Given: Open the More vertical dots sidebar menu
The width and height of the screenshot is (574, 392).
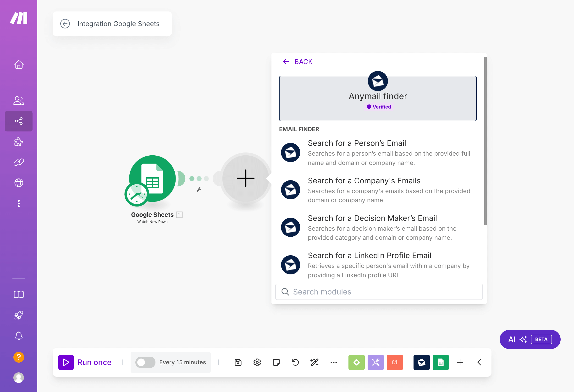Looking at the screenshot, I should 19,203.
